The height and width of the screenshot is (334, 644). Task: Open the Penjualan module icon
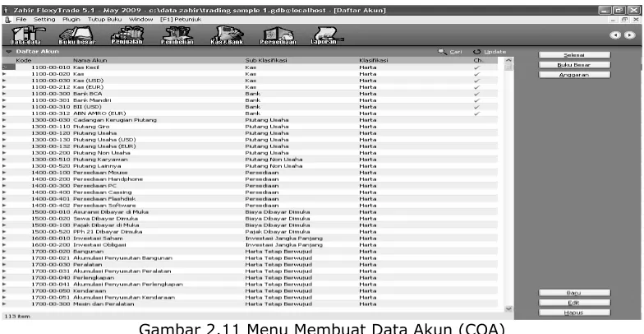pos(126,35)
